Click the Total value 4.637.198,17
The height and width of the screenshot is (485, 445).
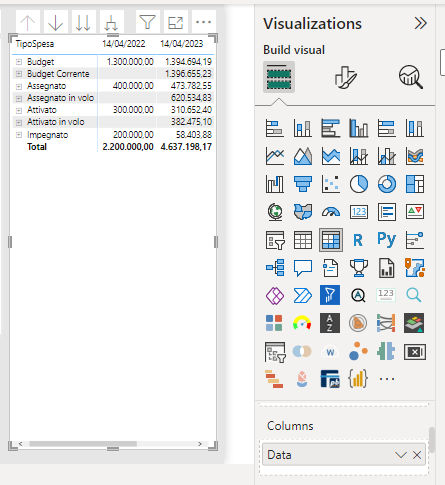click(x=186, y=147)
